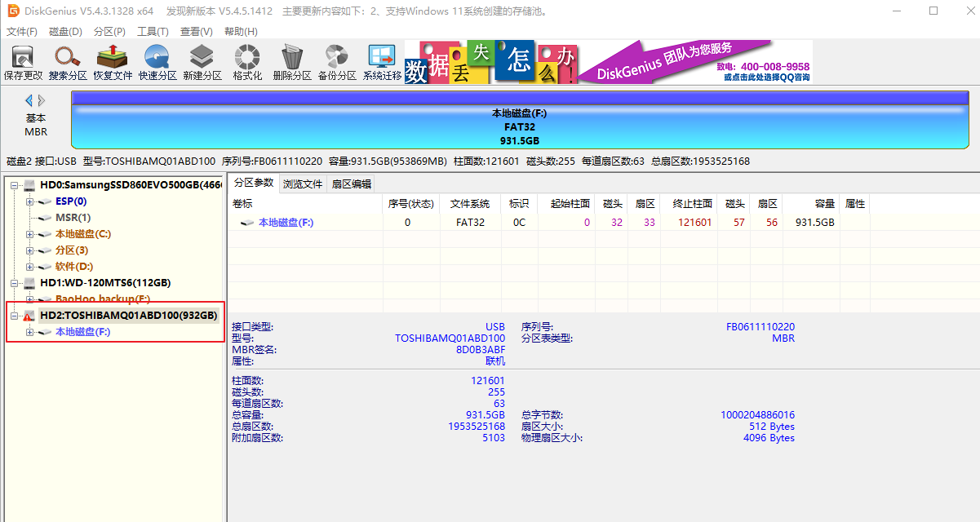Click the 起始柱面 column header
Viewport: 980px width, 522px height.
coord(566,204)
